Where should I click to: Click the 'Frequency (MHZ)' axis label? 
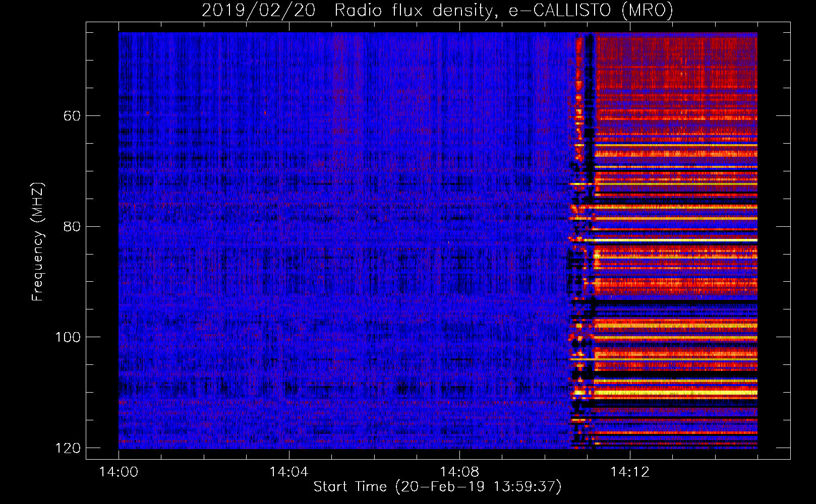tap(38, 241)
